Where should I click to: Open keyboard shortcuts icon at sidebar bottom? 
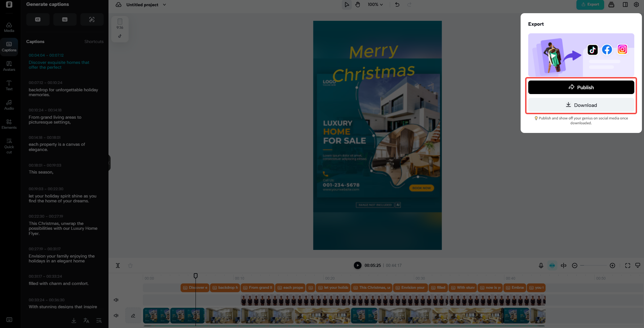[9, 320]
